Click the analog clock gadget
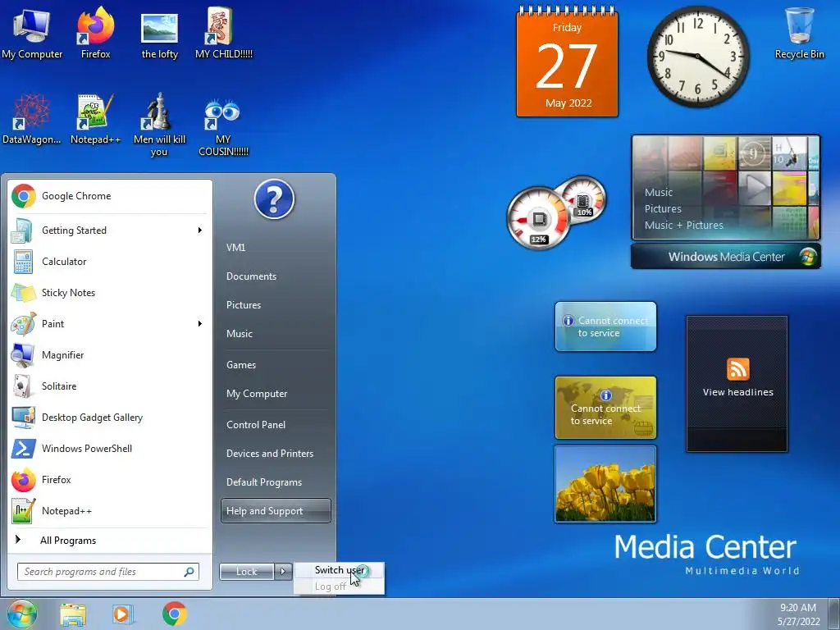The height and width of the screenshot is (630, 840). tap(697, 57)
